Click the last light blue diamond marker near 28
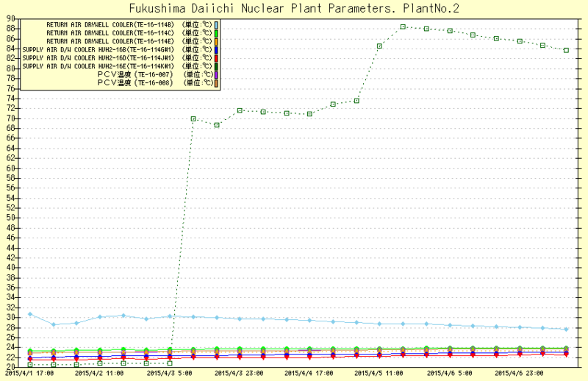 click(566, 330)
